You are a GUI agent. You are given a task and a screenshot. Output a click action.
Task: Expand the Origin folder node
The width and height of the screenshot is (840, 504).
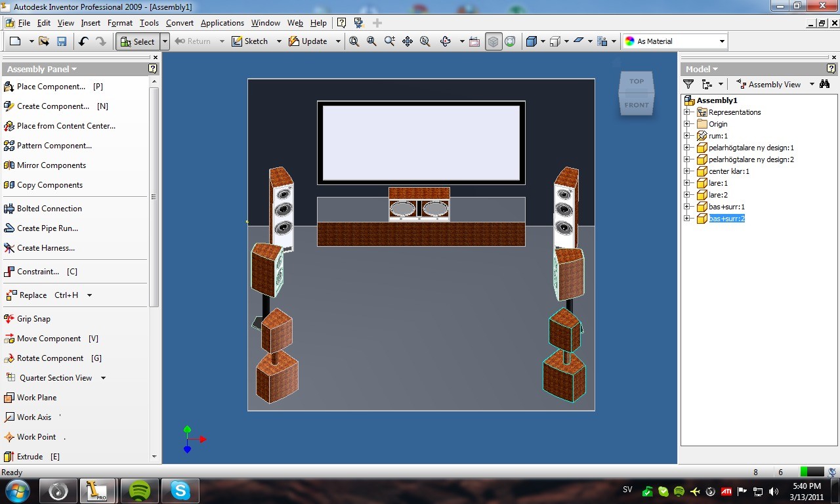686,124
